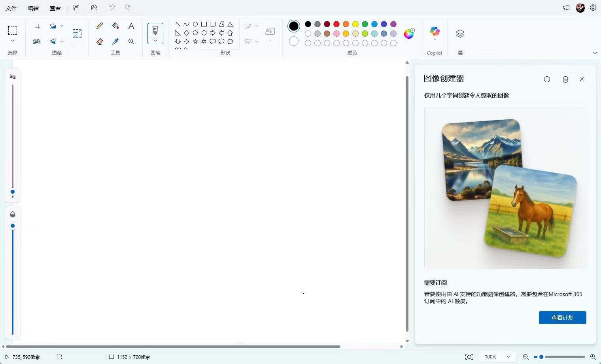Open the Edit colors rainbow wheel
The height and width of the screenshot is (364, 601).
[409, 34]
